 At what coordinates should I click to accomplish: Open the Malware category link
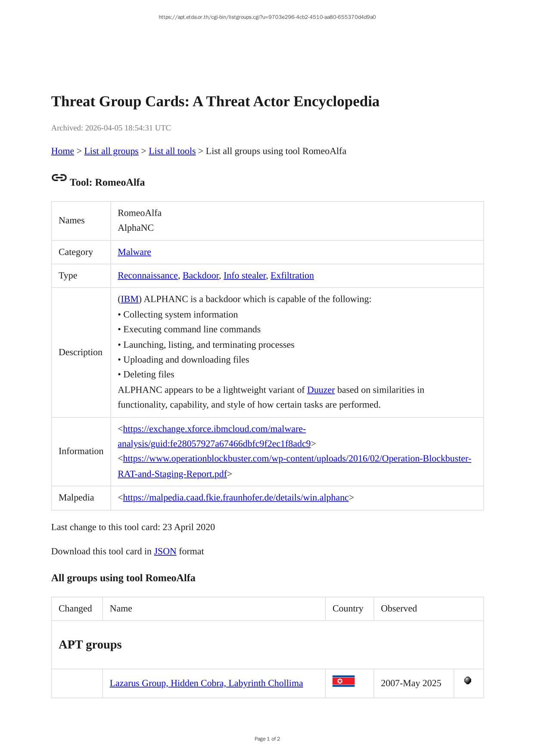[134, 252]
